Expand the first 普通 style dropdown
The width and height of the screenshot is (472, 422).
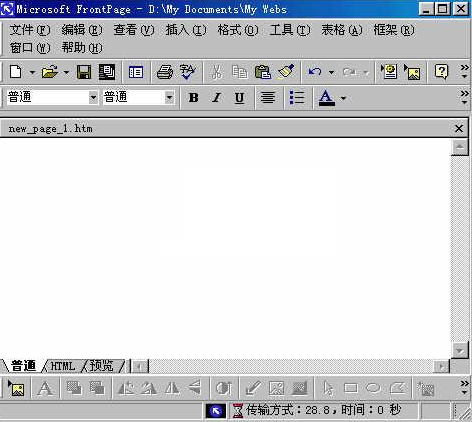[93, 97]
